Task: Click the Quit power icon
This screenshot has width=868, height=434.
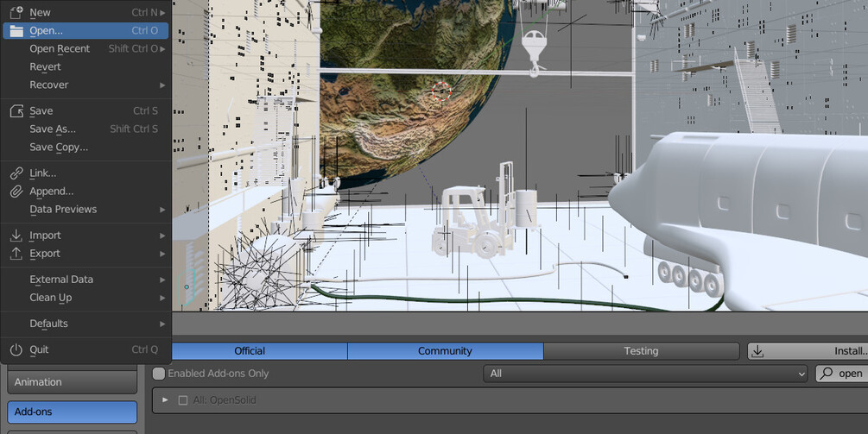Action: click(16, 349)
